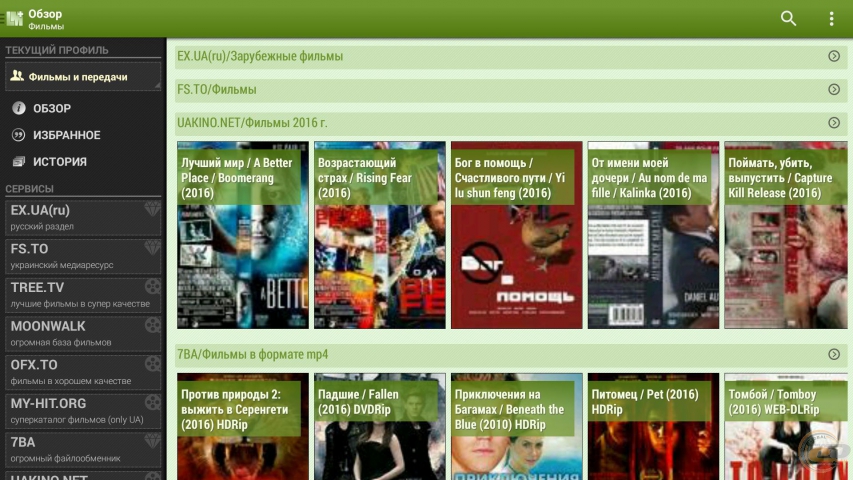The width and height of the screenshot is (853, 480).
Task: Click the film reel icon beside OFX.TO
Action: point(152,364)
